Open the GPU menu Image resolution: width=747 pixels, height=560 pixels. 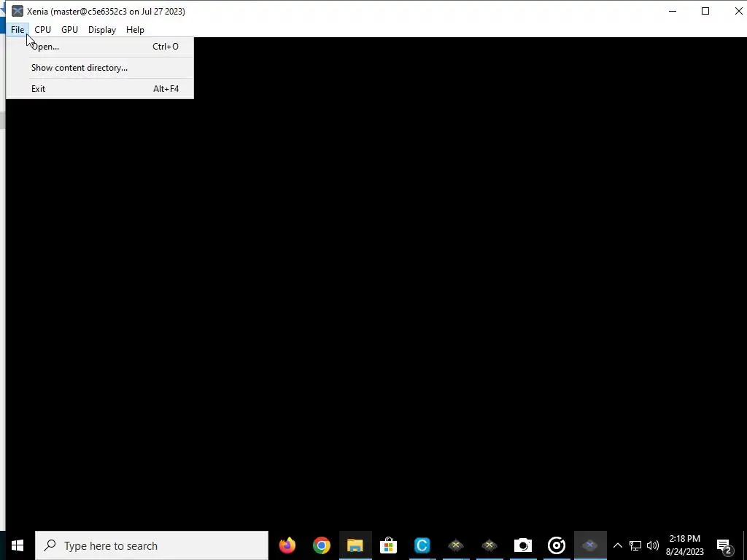pyautogui.click(x=69, y=29)
